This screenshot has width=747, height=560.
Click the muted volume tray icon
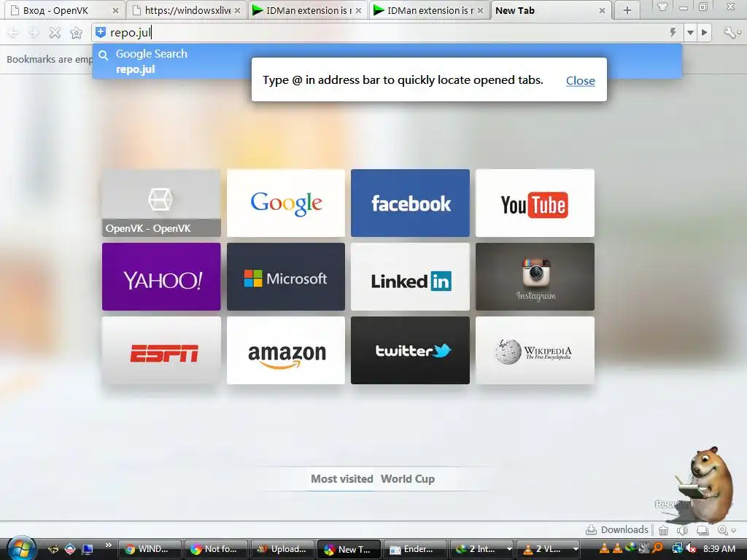tap(691, 548)
